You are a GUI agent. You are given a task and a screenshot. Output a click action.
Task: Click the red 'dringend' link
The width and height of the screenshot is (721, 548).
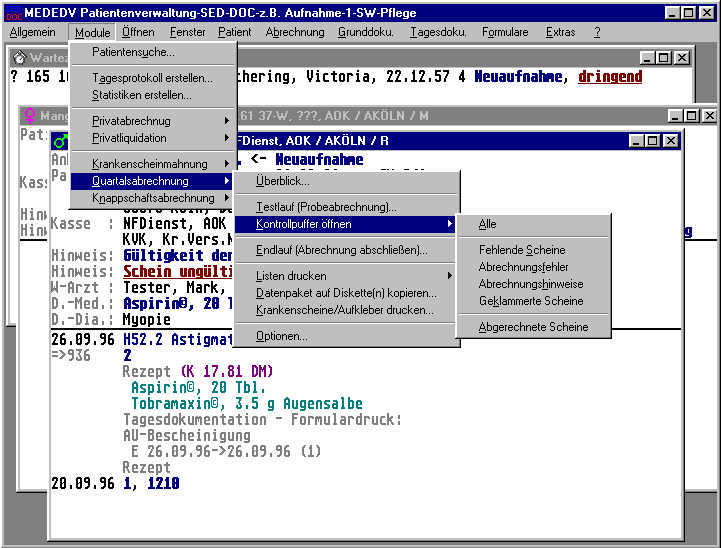[610, 77]
